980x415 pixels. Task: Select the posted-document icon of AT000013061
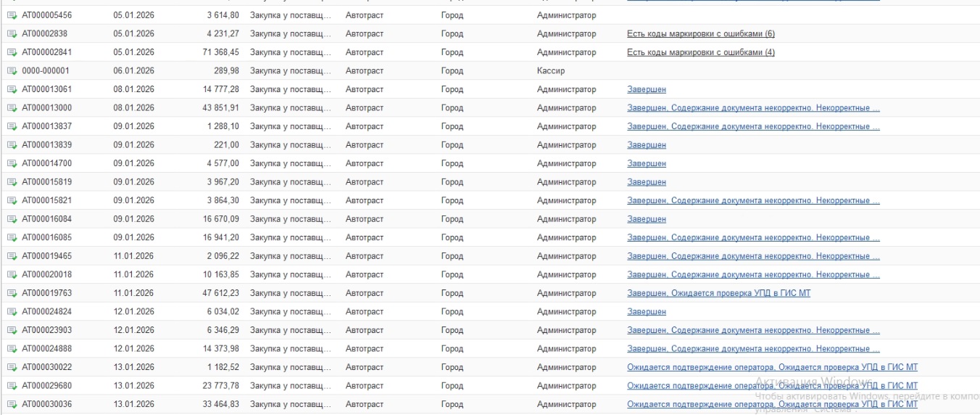click(12, 89)
